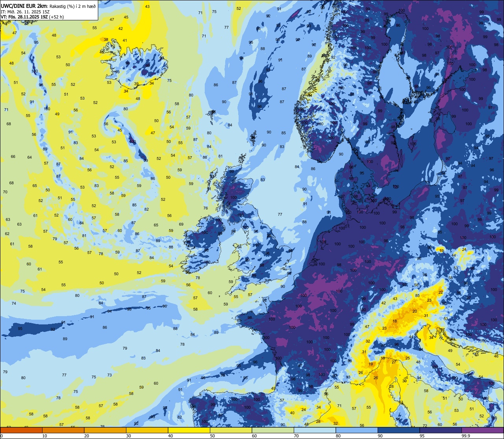Click the 0–10% dark orange legend swatch
This screenshot has height=439, width=504.
tap(21, 430)
